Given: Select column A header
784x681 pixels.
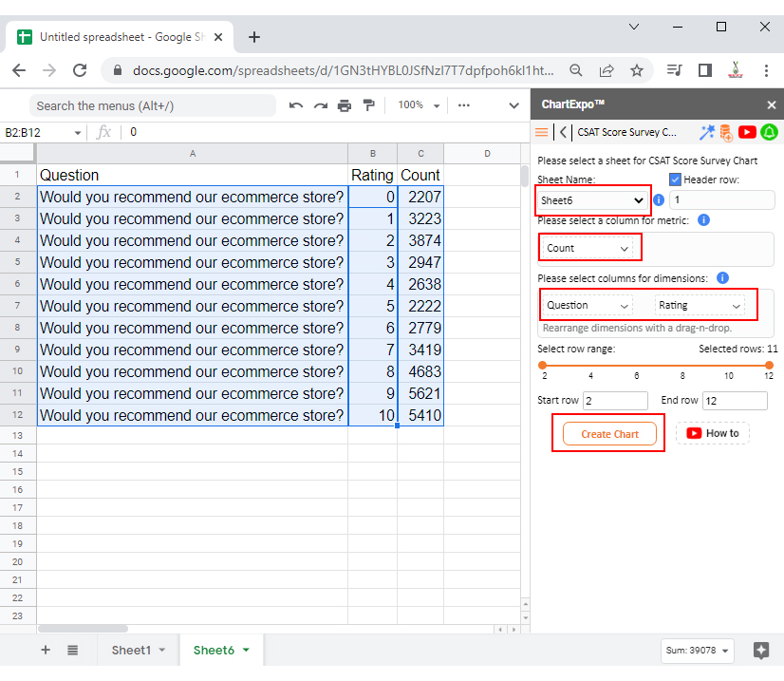Looking at the screenshot, I should click(193, 154).
